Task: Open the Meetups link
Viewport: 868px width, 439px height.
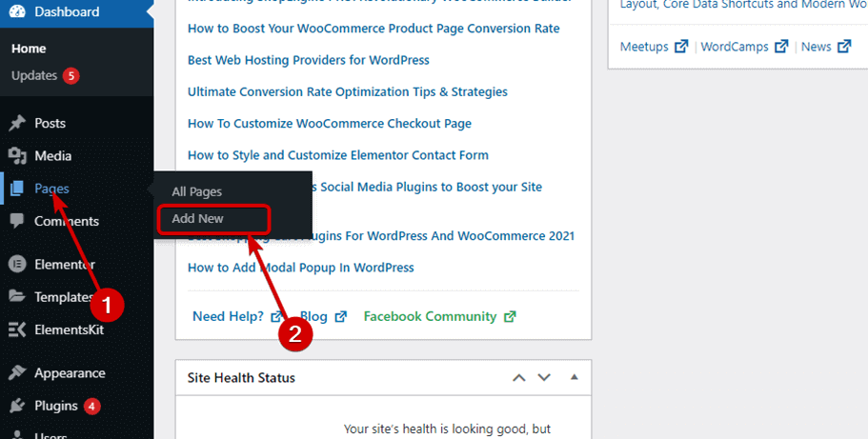Action: 644,47
